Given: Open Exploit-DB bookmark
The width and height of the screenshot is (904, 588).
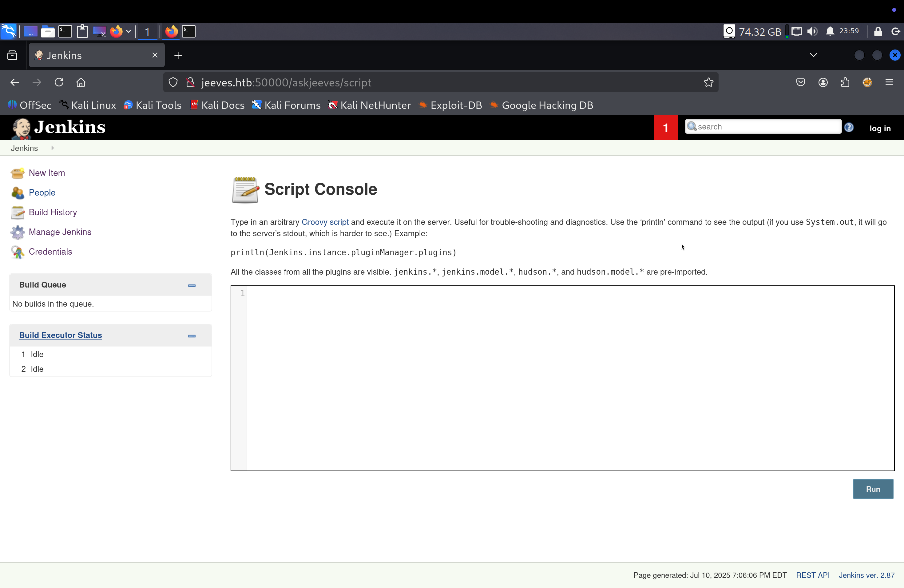Looking at the screenshot, I should coord(450,105).
